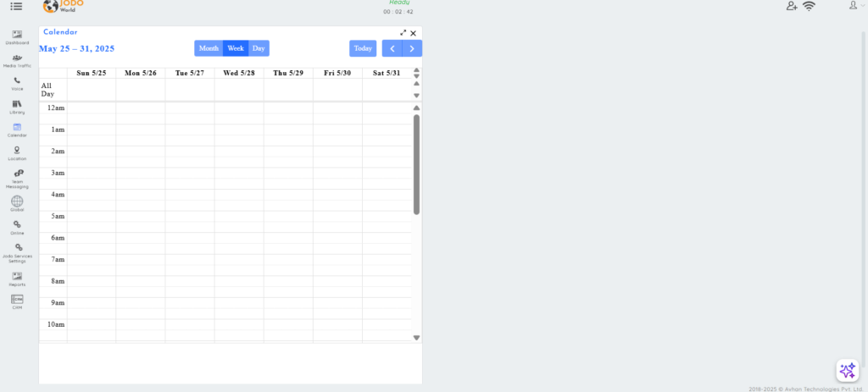Open the Global globe icon
The height and width of the screenshot is (392, 868).
click(x=17, y=202)
